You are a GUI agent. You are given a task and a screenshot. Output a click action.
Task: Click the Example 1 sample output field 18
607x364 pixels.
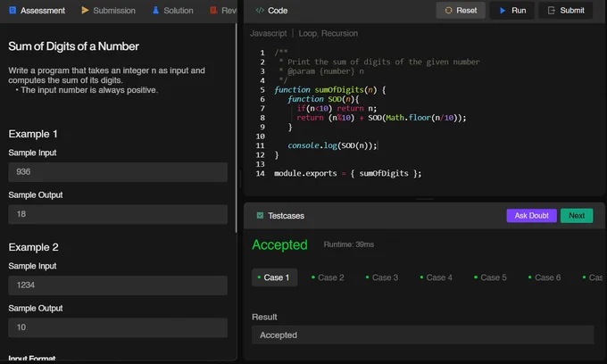(118, 214)
